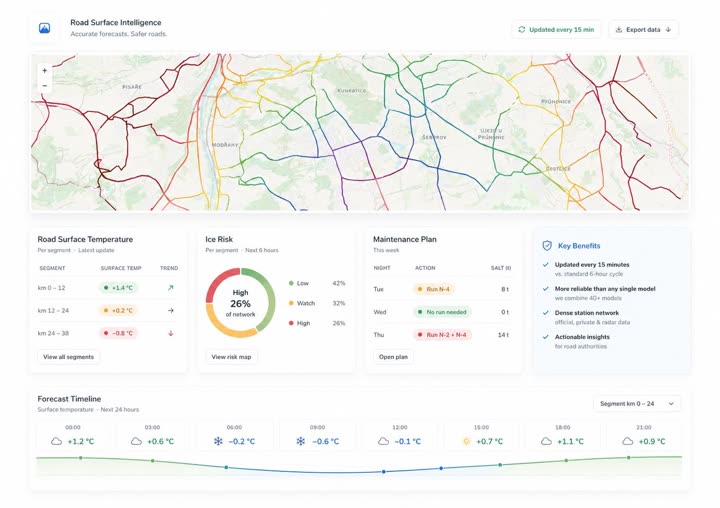Click the cloud icon at 03:00 forecast
Viewport: 720px width, 508px height.
click(136, 441)
